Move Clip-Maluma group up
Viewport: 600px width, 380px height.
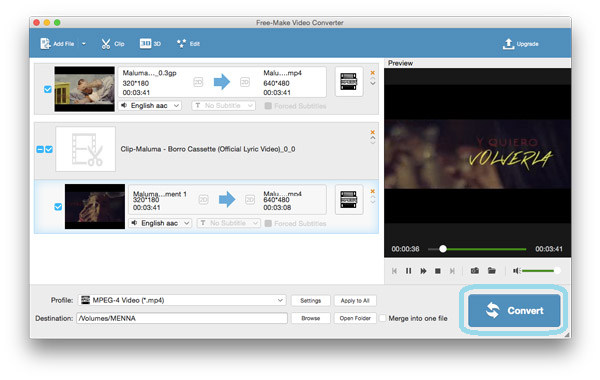(373, 138)
